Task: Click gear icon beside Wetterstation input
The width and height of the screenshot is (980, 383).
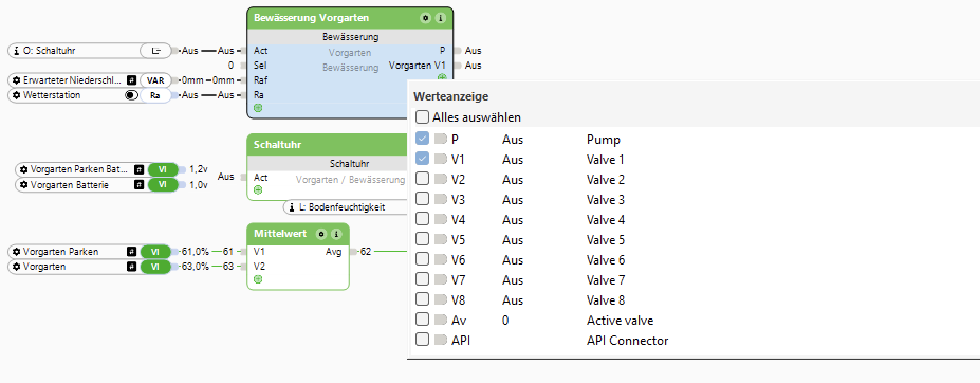Action: pyautogui.click(x=16, y=95)
